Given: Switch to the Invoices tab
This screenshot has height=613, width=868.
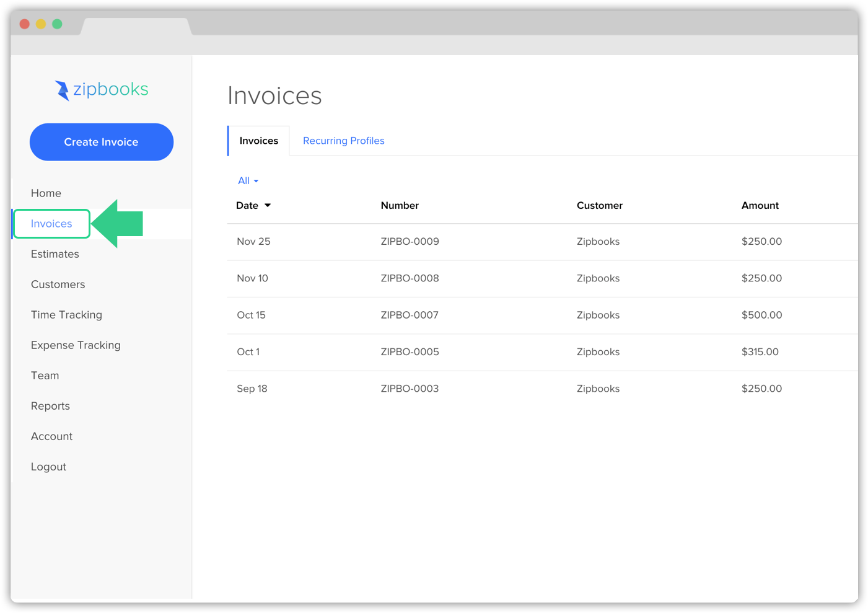Looking at the screenshot, I should (259, 141).
